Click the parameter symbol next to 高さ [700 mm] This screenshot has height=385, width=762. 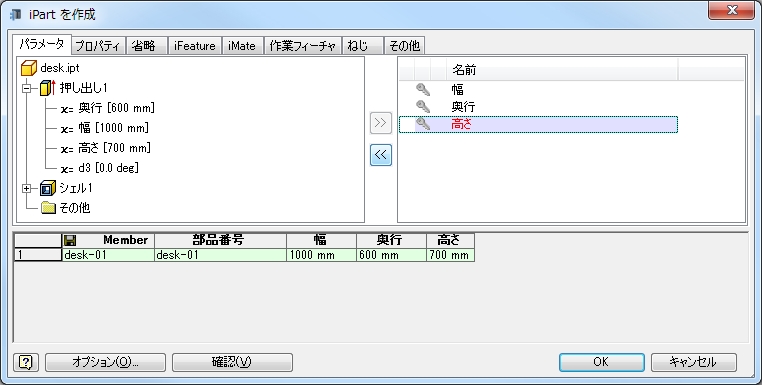click(67, 149)
